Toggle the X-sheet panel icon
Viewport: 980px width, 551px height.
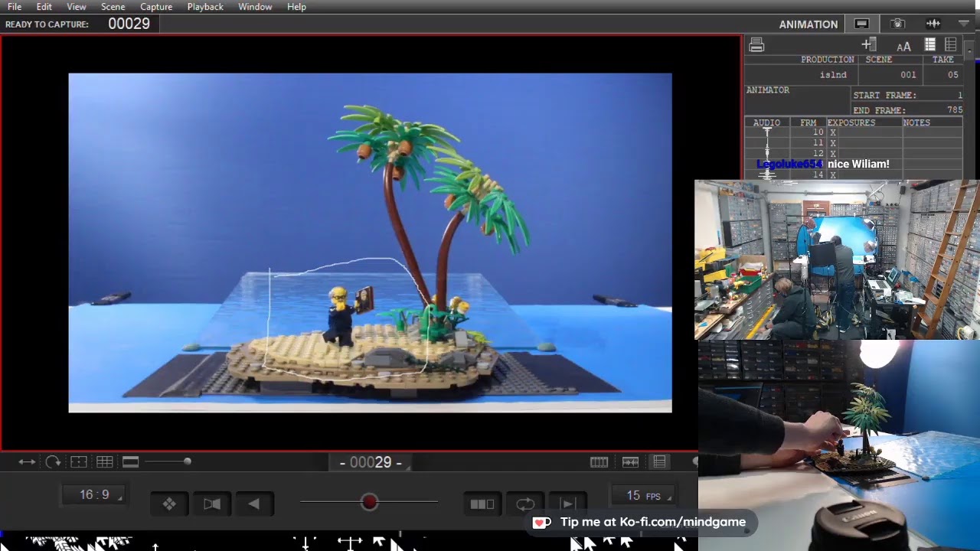(659, 461)
